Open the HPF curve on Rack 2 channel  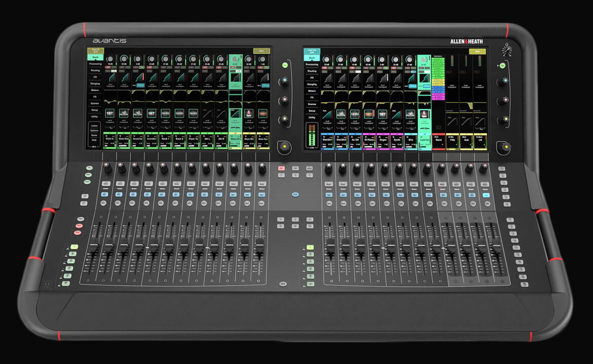click(x=179, y=92)
